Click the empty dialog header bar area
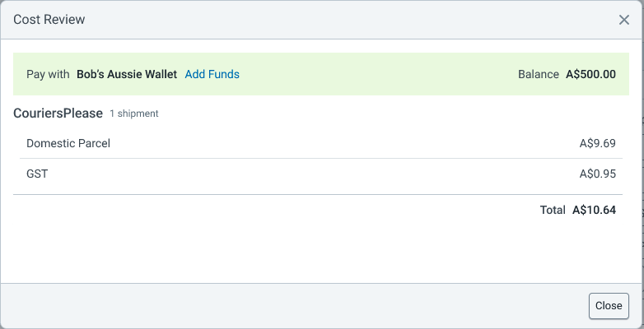644x329 pixels. (x=349, y=20)
